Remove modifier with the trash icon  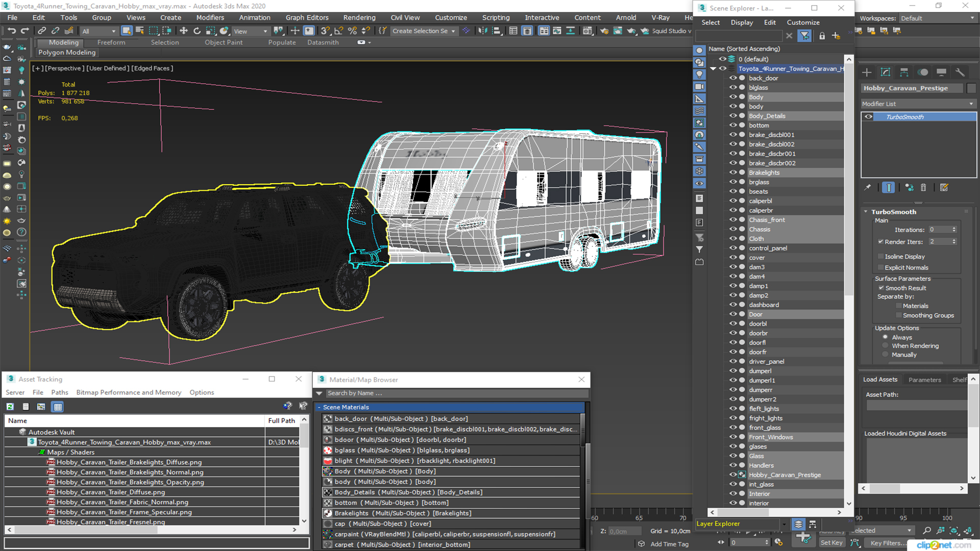[923, 188]
